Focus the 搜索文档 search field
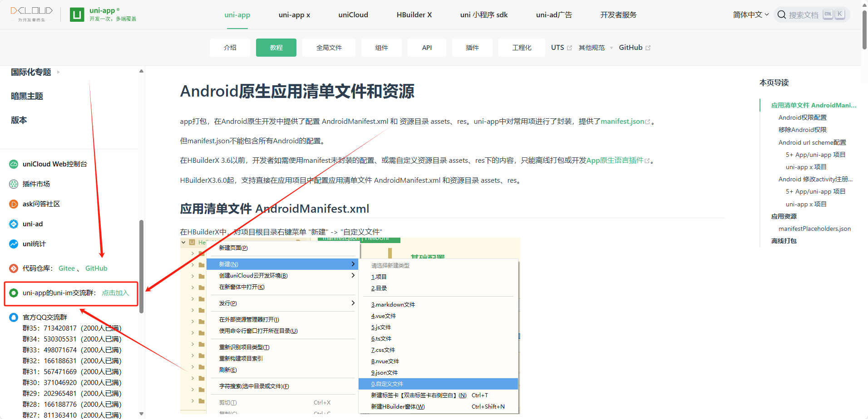 click(812, 15)
